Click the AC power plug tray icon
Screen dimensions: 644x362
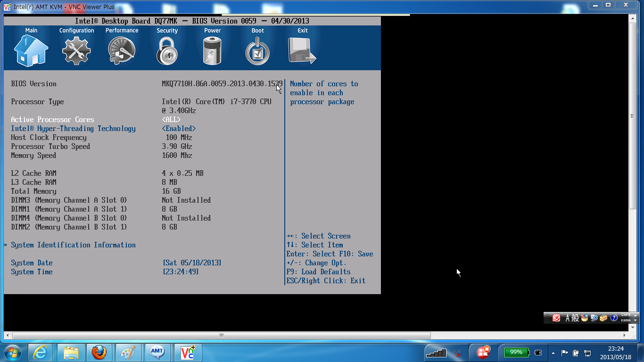click(x=538, y=353)
